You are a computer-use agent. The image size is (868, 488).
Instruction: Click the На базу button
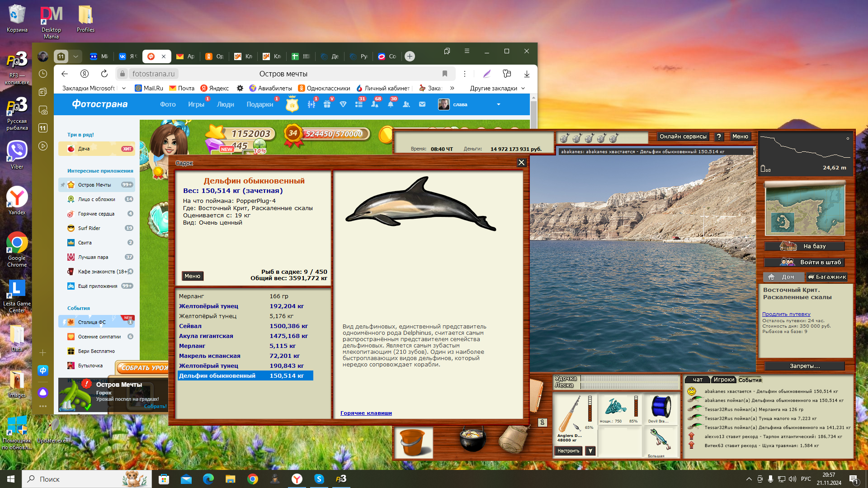pos(805,246)
